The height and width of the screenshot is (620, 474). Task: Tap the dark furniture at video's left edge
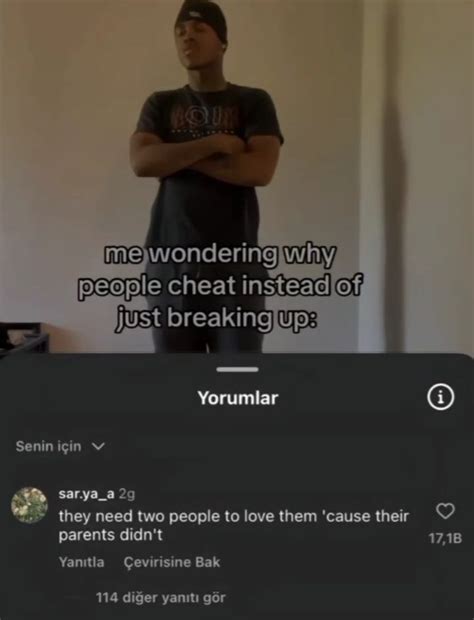coord(24,339)
